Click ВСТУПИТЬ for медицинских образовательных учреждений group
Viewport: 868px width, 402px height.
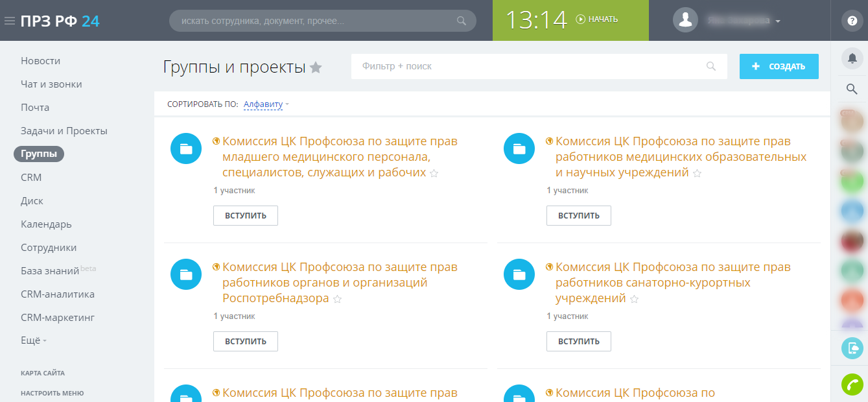pos(578,216)
